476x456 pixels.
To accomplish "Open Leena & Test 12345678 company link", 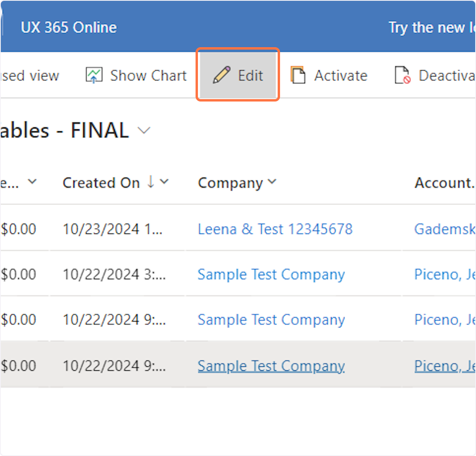I will point(275,229).
